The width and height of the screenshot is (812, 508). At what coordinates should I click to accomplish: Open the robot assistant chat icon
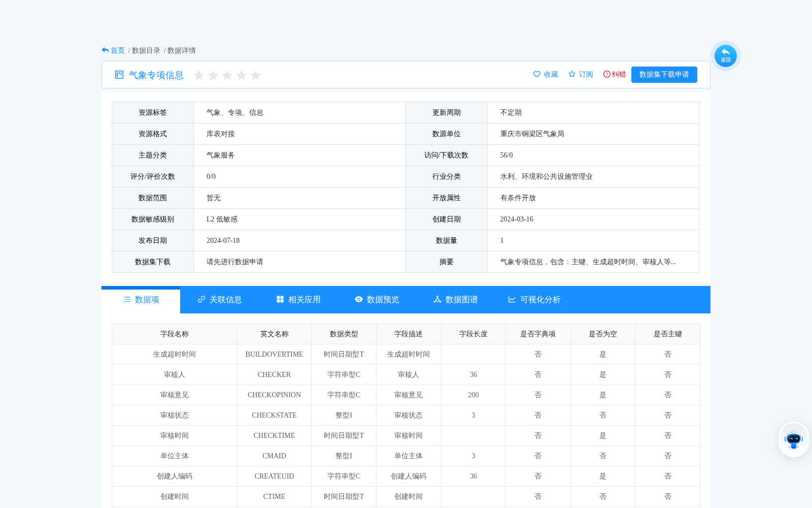click(793, 439)
